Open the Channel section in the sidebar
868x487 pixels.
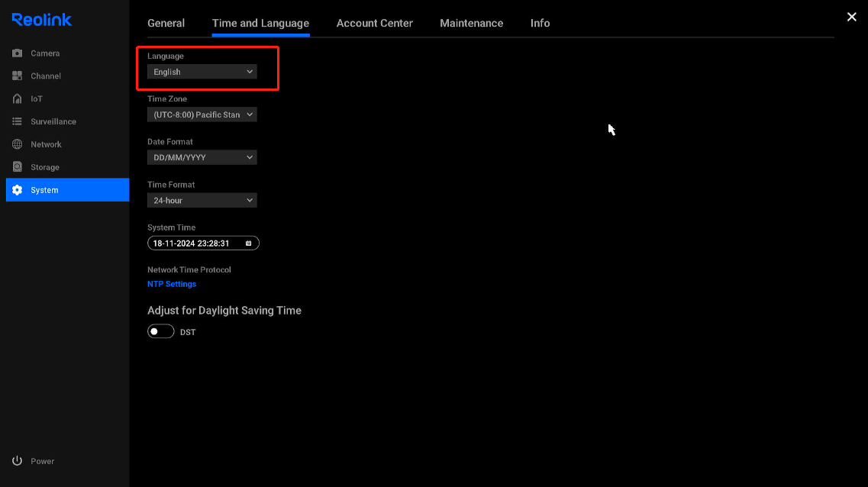click(67, 76)
